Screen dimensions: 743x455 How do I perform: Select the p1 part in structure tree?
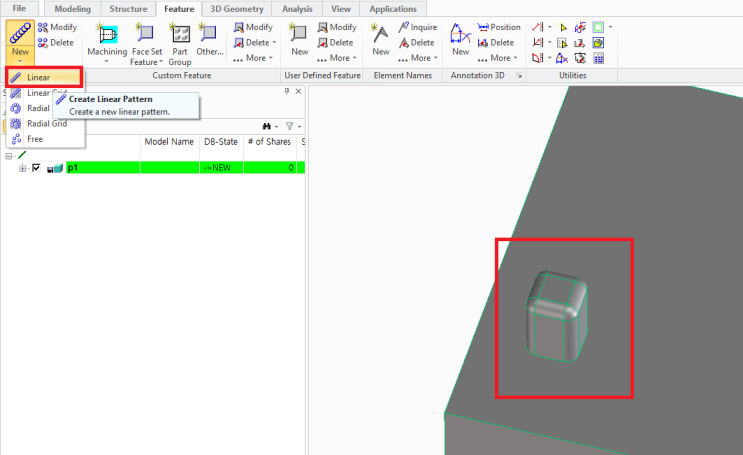(72, 167)
